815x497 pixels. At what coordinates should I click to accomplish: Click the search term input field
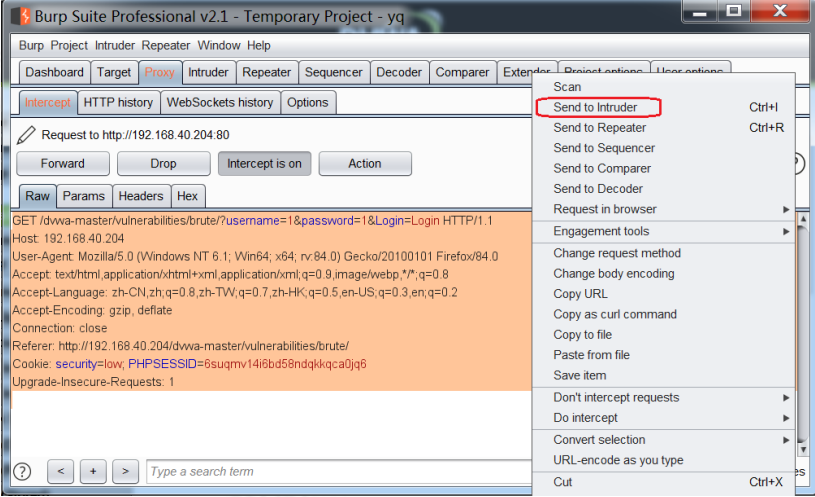tap(339, 472)
